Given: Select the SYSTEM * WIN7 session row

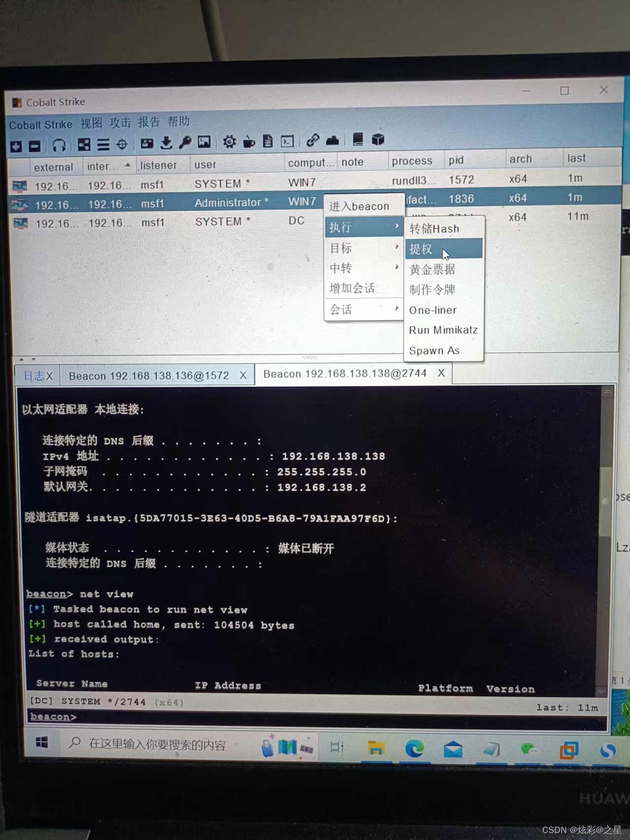Looking at the screenshot, I should [315, 182].
